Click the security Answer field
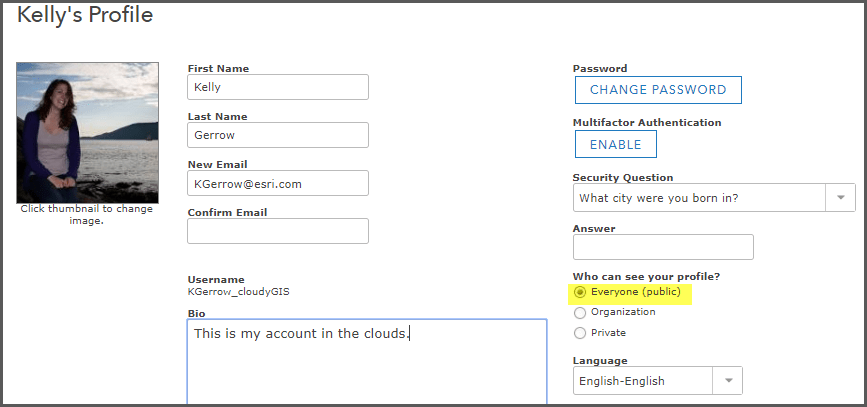This screenshot has width=867, height=407. pos(662,247)
